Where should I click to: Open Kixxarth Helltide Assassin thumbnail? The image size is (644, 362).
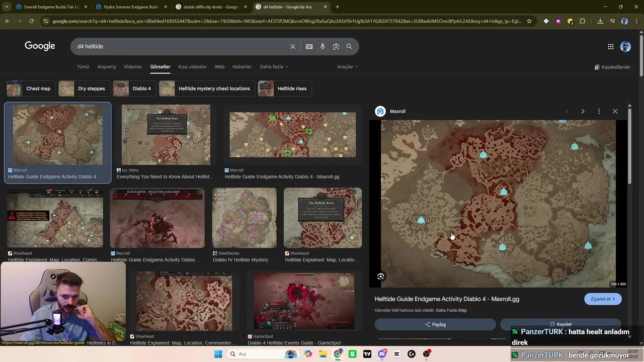pyautogui.click(x=157, y=218)
